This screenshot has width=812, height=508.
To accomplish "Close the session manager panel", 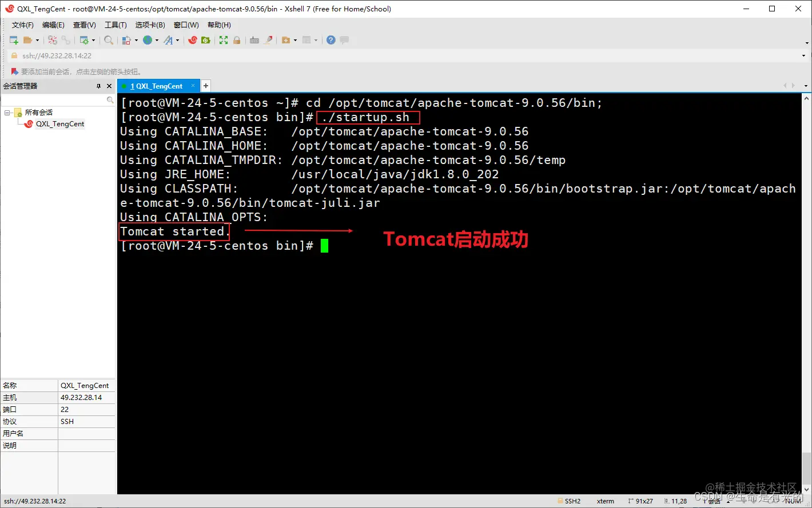I will [x=109, y=86].
